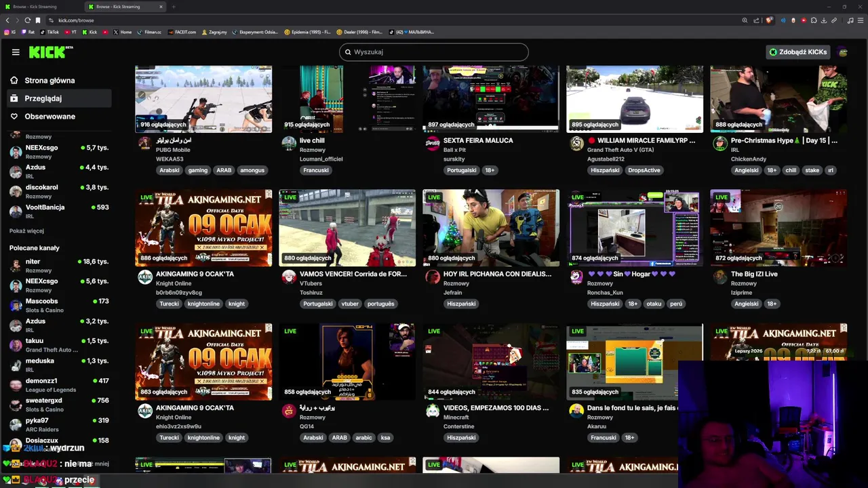This screenshot has height=488, width=868.
Task: Open the GTA stream thumbnail with 895 viewers
Action: tap(635, 99)
